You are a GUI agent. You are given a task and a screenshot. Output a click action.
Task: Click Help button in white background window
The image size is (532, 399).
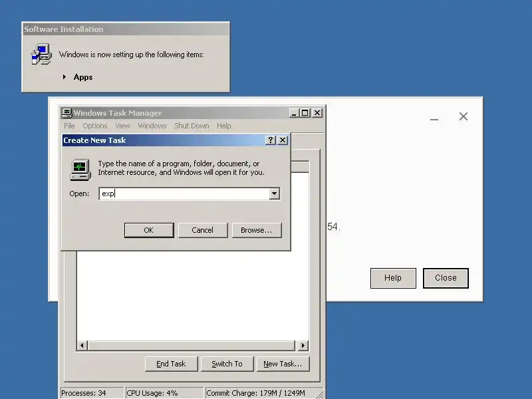pyautogui.click(x=393, y=278)
